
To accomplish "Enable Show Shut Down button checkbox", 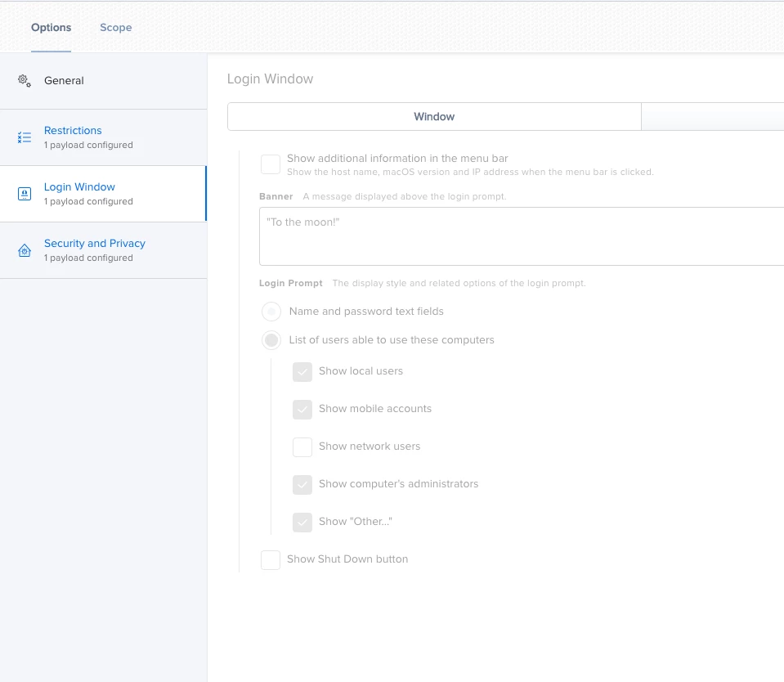I will tap(271, 560).
